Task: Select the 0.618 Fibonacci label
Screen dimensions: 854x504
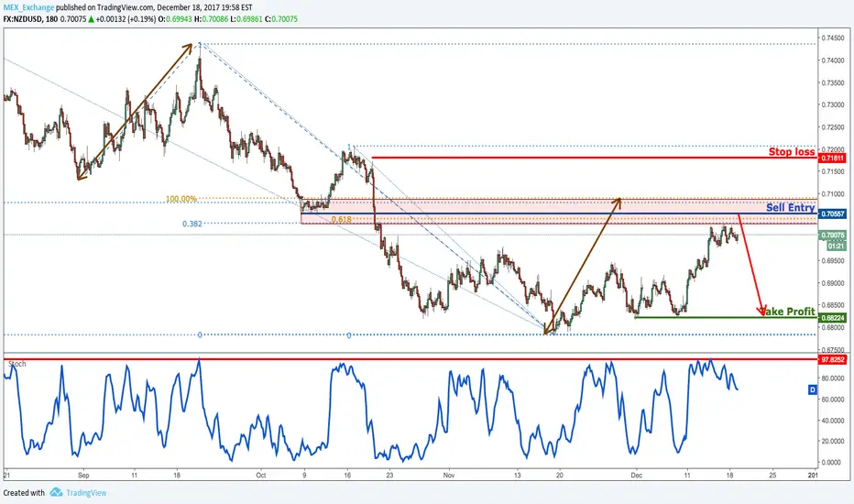Action: click(x=342, y=220)
